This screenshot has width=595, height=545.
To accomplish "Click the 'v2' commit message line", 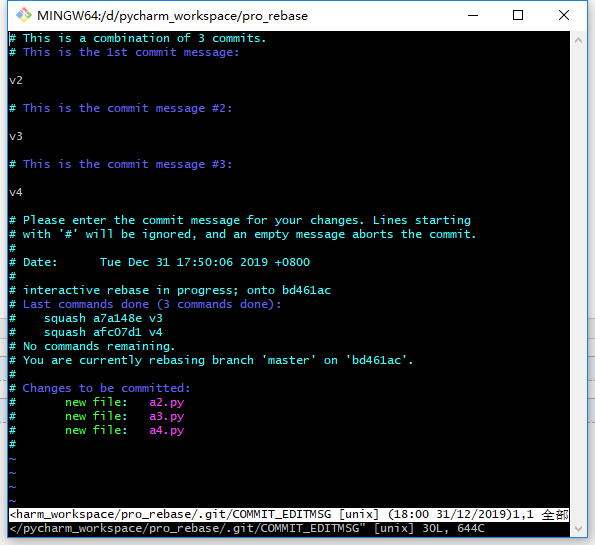I will click(x=16, y=80).
